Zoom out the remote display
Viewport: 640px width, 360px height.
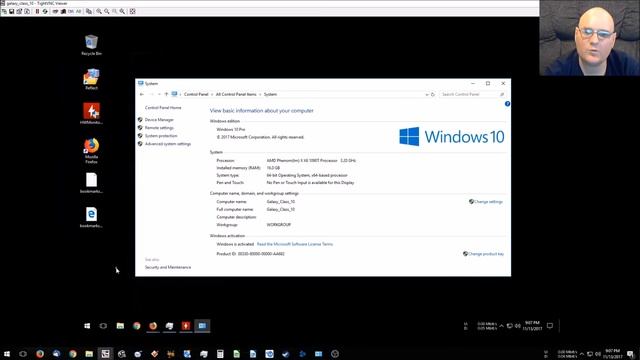(x=107, y=11)
